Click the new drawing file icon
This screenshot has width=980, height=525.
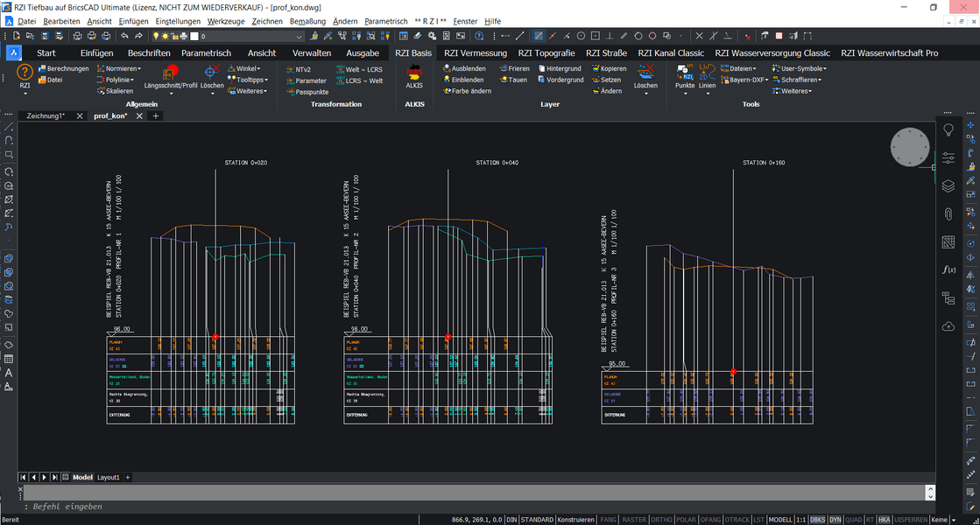17,36
